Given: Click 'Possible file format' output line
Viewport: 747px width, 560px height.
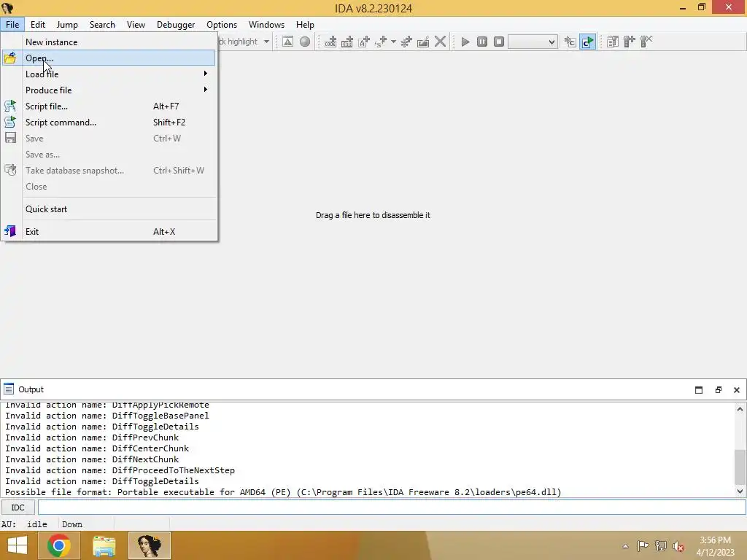Looking at the screenshot, I should point(283,492).
